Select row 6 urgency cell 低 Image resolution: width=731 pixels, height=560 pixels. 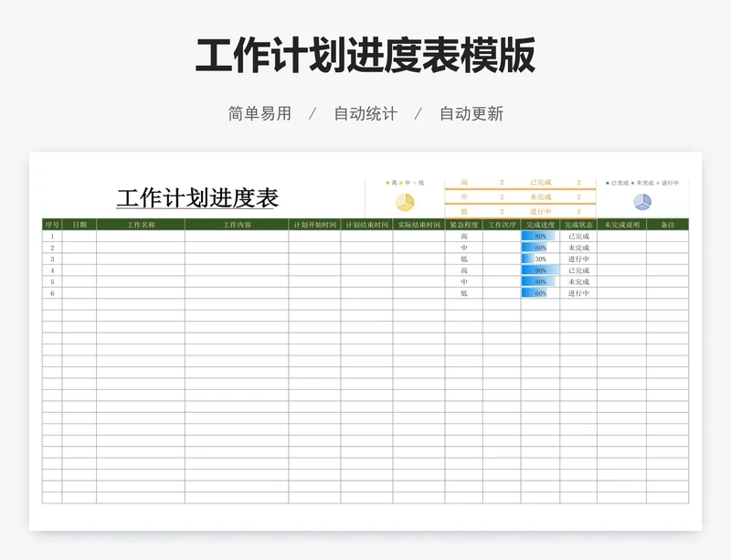tap(464, 293)
